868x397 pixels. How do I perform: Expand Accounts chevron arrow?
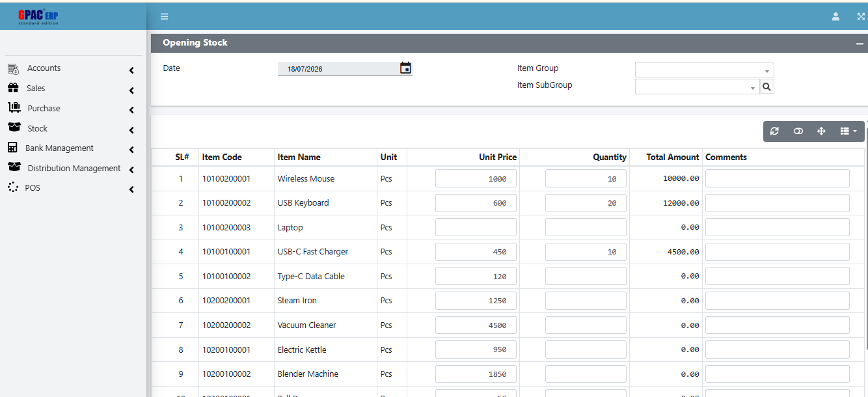[x=131, y=70]
